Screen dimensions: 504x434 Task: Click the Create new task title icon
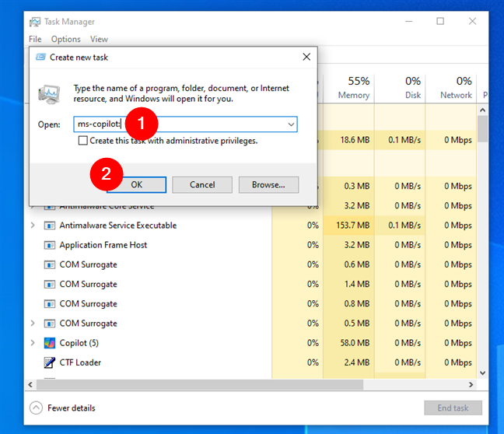(x=40, y=58)
